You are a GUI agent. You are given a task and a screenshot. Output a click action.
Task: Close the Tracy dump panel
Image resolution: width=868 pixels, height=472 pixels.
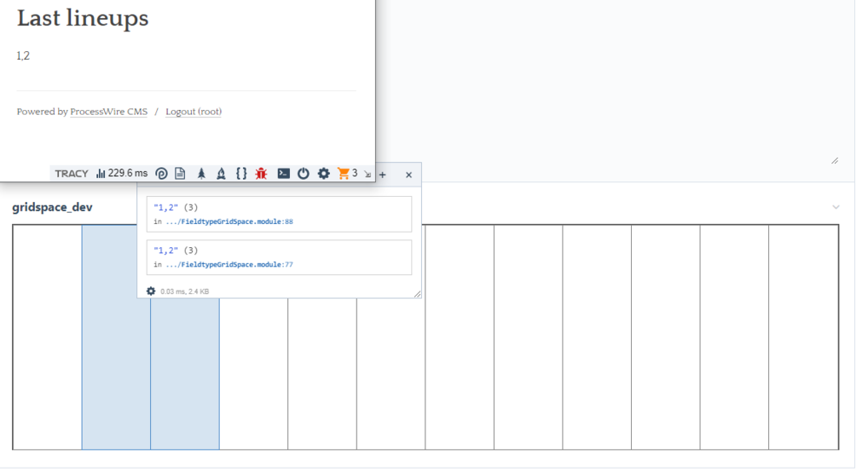[x=409, y=174]
